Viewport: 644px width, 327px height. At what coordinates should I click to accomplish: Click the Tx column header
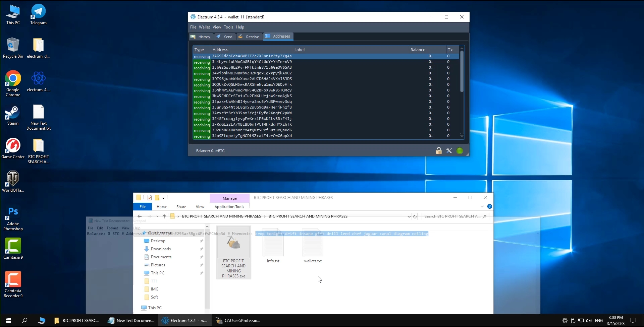(452, 50)
